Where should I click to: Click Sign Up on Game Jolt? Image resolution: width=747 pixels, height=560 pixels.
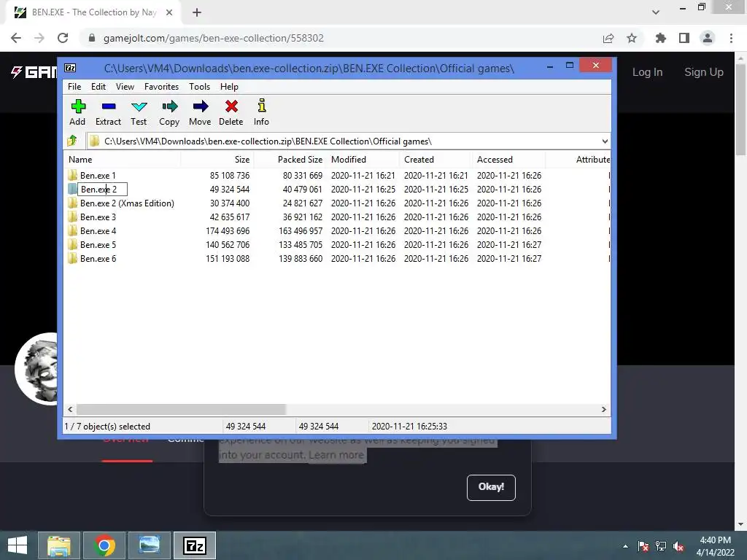coord(704,72)
